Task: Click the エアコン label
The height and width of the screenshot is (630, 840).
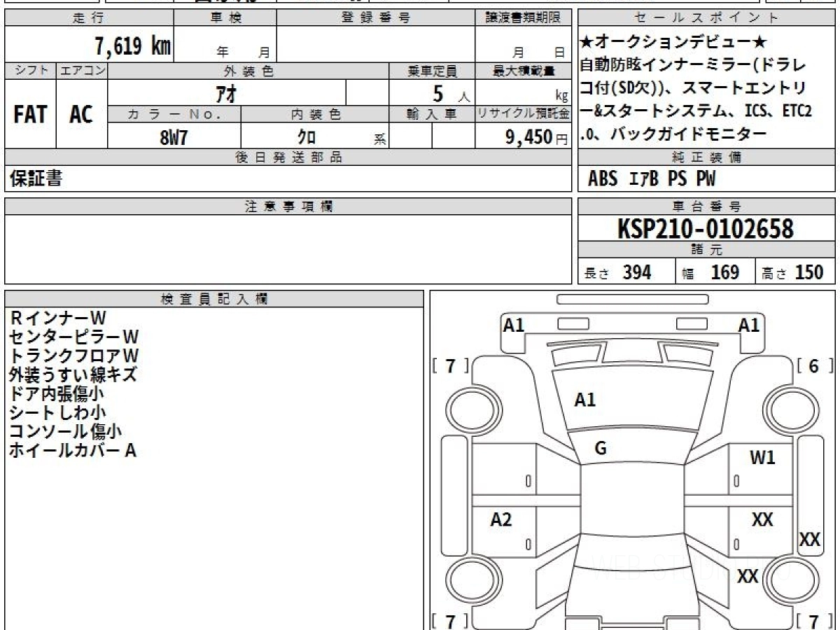Action: tap(82, 71)
